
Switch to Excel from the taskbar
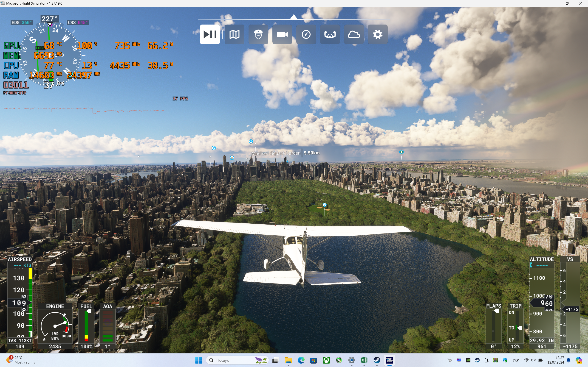(364, 360)
